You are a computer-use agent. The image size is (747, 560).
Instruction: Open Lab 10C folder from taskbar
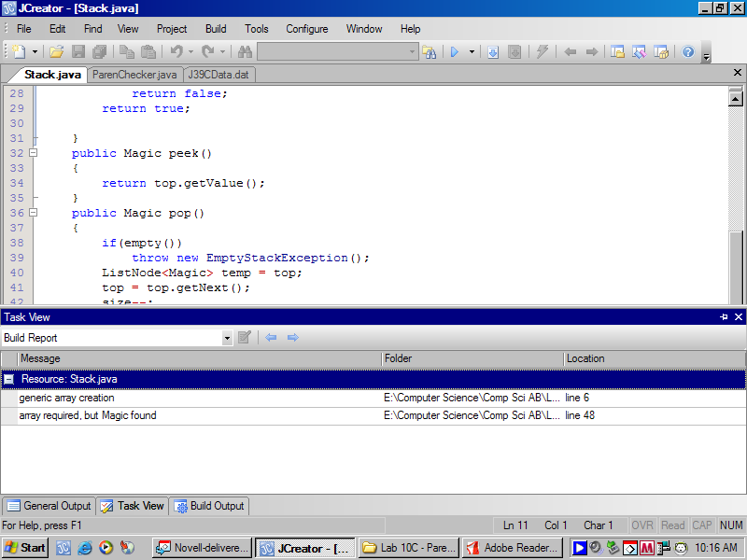[x=409, y=548]
